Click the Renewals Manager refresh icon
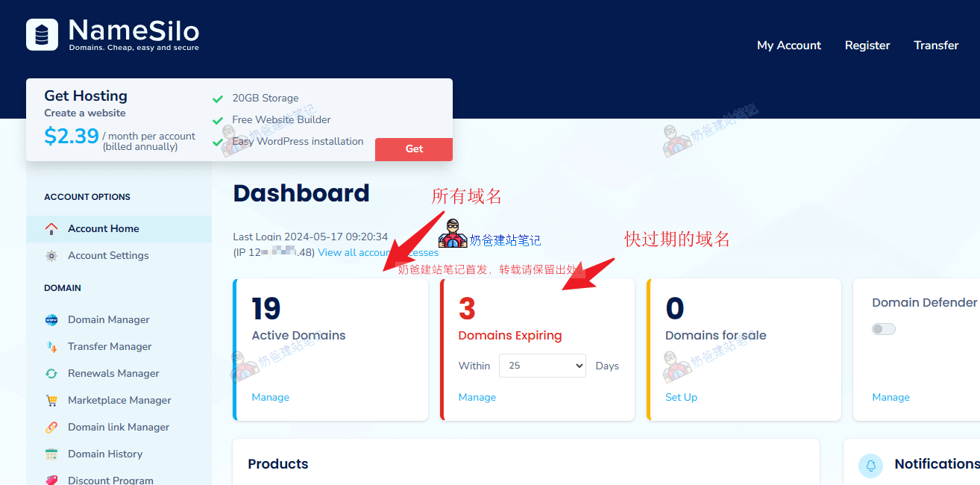This screenshot has height=485, width=980. click(51, 374)
